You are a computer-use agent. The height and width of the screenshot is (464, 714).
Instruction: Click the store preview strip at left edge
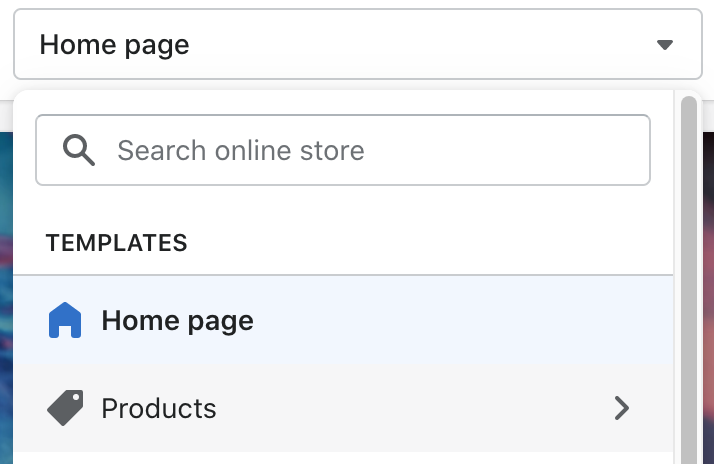point(6,298)
